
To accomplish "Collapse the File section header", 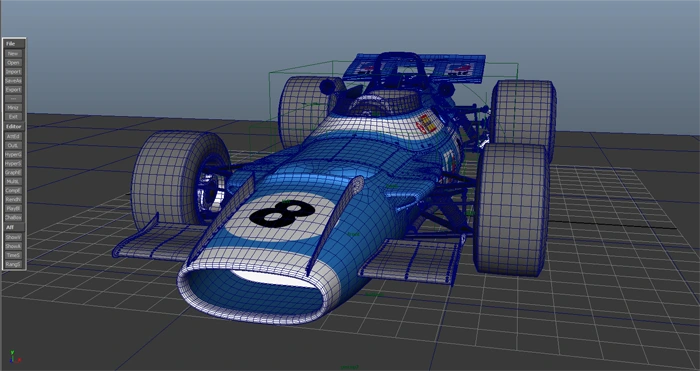I will (x=14, y=44).
